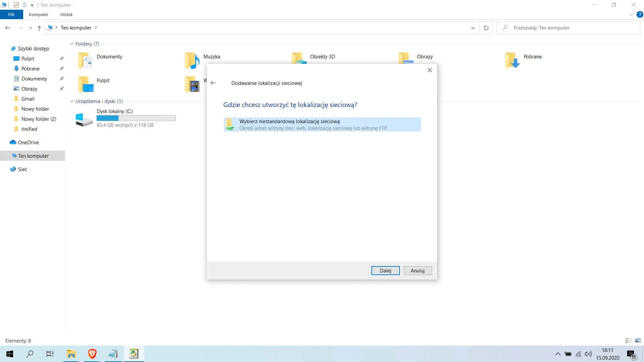Click the Windows Start button
Viewport: 644px width, 362px height.
pyautogui.click(x=10, y=354)
